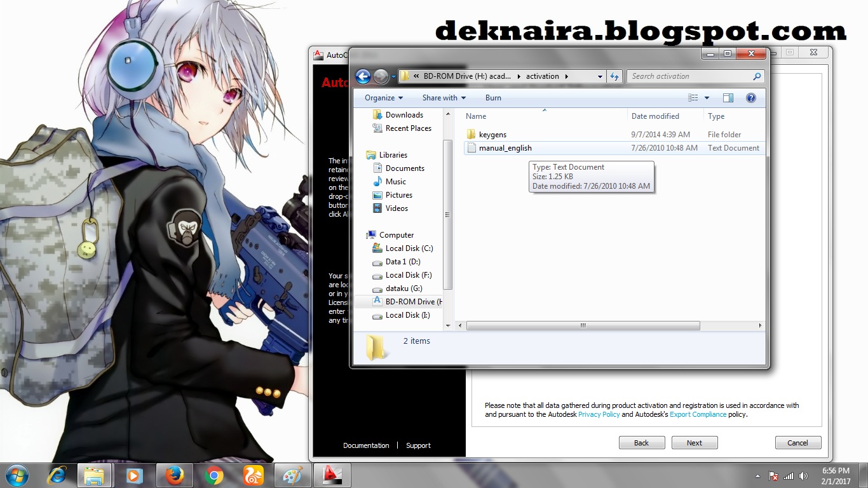Click the navigation pane vertical scrollbar
The image size is (868, 488).
point(448,215)
